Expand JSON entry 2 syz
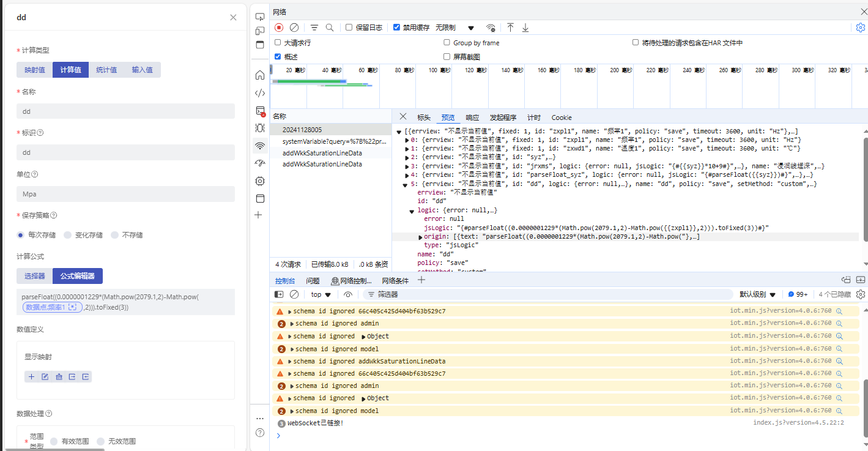The height and width of the screenshot is (451, 868). [408, 157]
